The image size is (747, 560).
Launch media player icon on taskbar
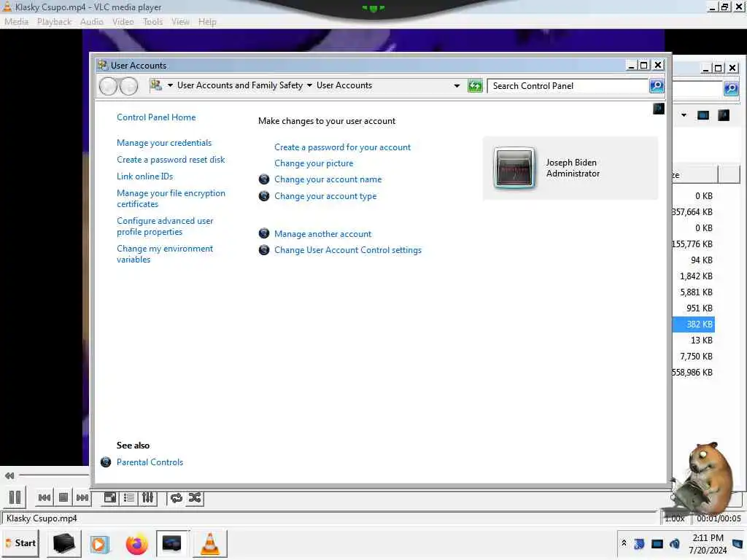[99, 544]
